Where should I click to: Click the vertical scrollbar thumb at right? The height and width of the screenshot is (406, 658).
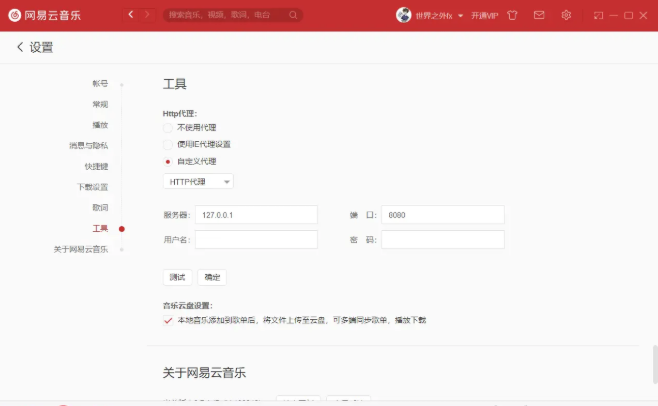[655, 364]
